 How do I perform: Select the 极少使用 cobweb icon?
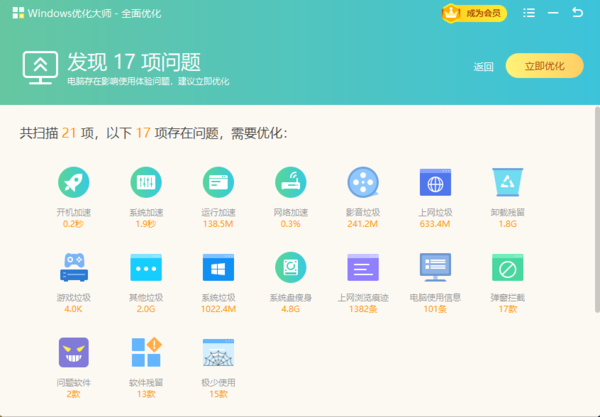(218, 352)
